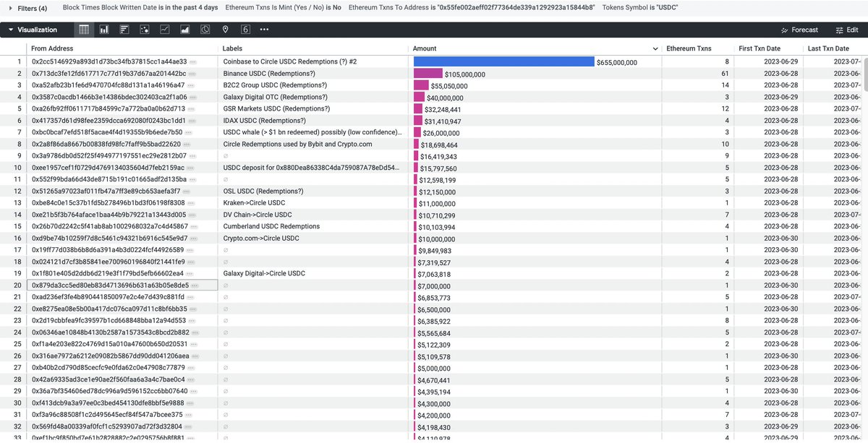Click label Circle Redemptions used by Bybit

[297, 144]
